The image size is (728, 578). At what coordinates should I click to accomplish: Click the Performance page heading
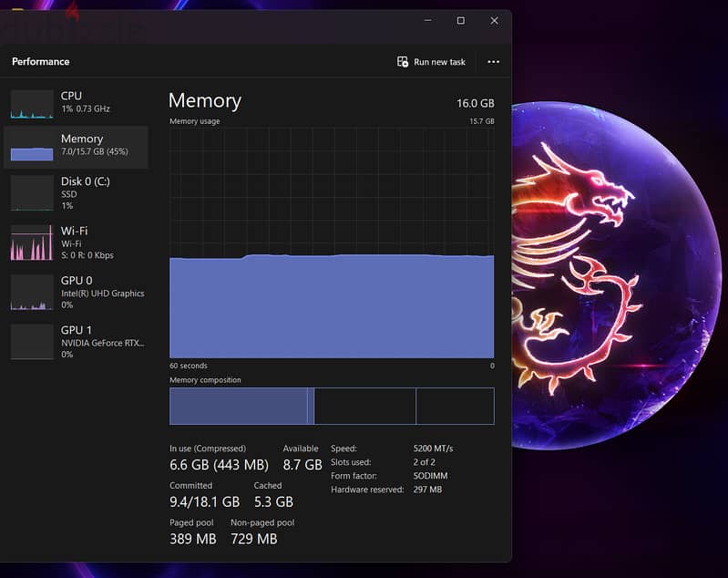(41, 61)
